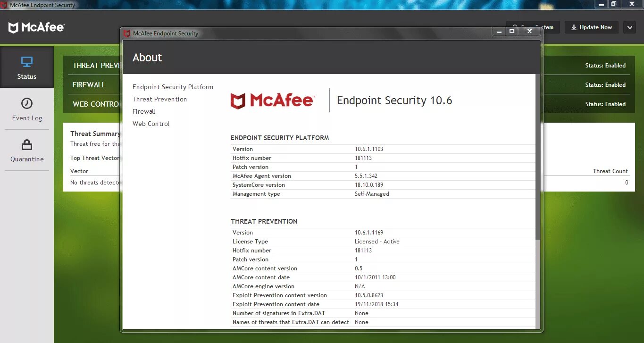Click Status: Enabled for Threat Prevention row

(x=605, y=66)
